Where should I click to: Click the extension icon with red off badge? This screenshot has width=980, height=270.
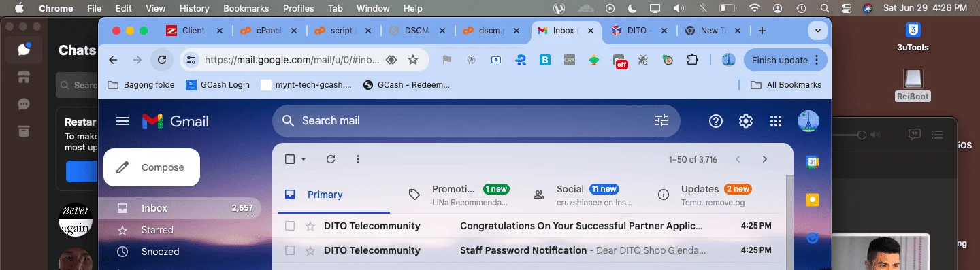click(620, 61)
